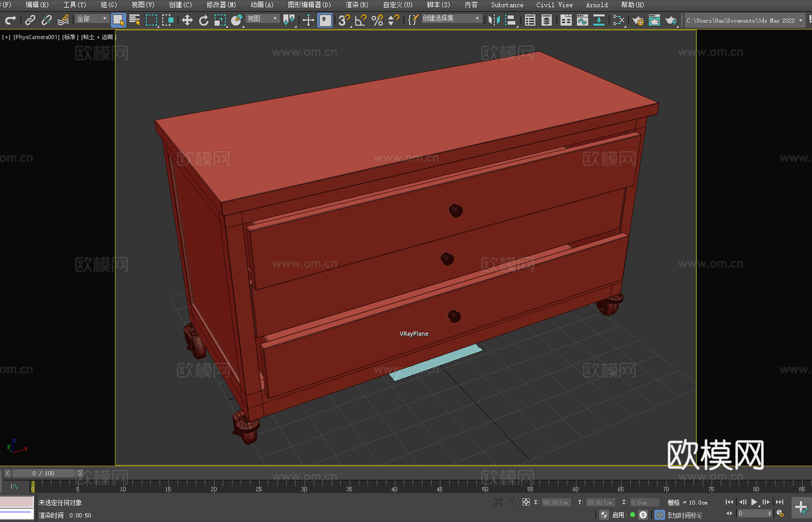Toggle the Angle Snap button
This screenshot has width=812, height=522.
pyautogui.click(x=361, y=20)
